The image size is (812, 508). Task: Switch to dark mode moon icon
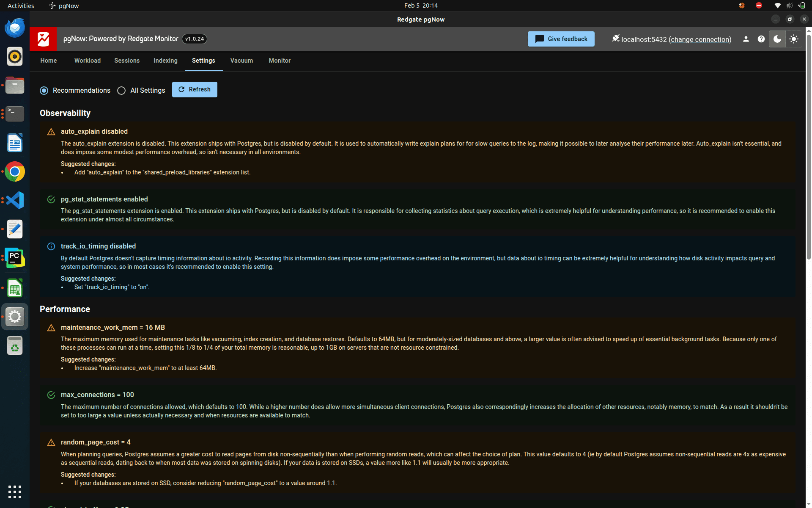point(777,39)
